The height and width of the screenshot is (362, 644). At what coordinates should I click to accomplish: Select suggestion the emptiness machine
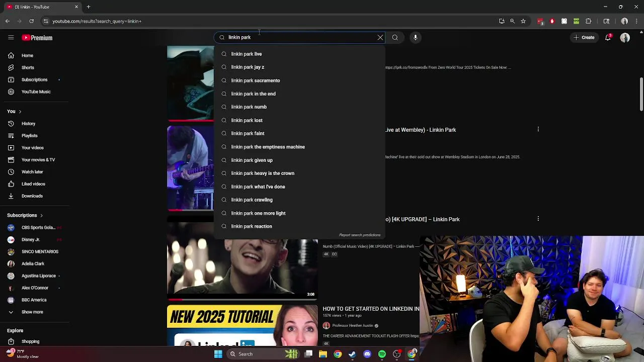click(299, 147)
